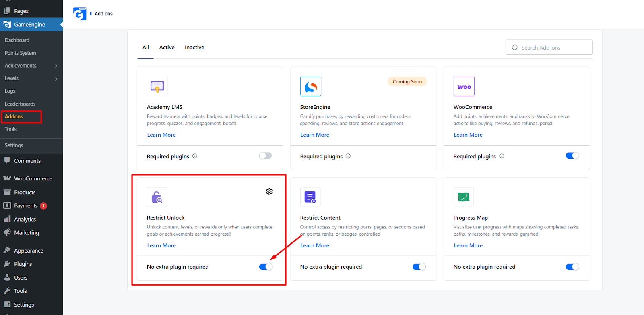Click 'No extra plugin required' under Progress Map
Image resolution: width=644 pixels, height=315 pixels.
tap(484, 267)
